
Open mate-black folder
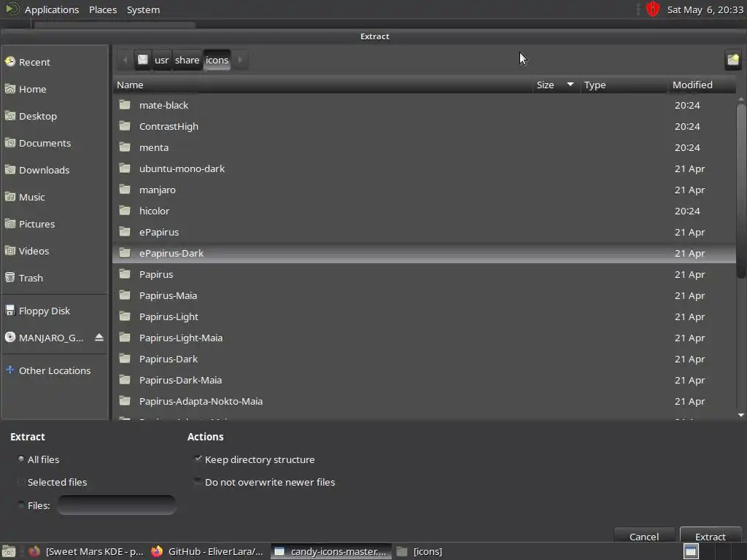click(424, 105)
